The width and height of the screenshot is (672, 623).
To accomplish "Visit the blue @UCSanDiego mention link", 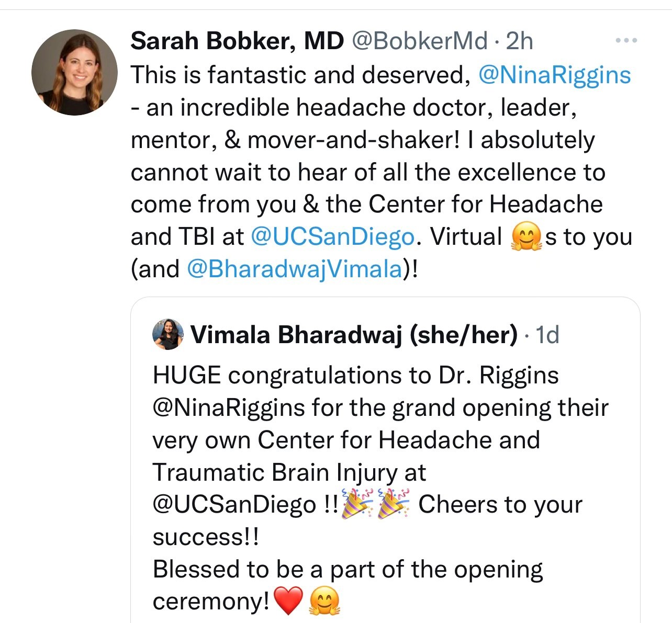I will (333, 236).
